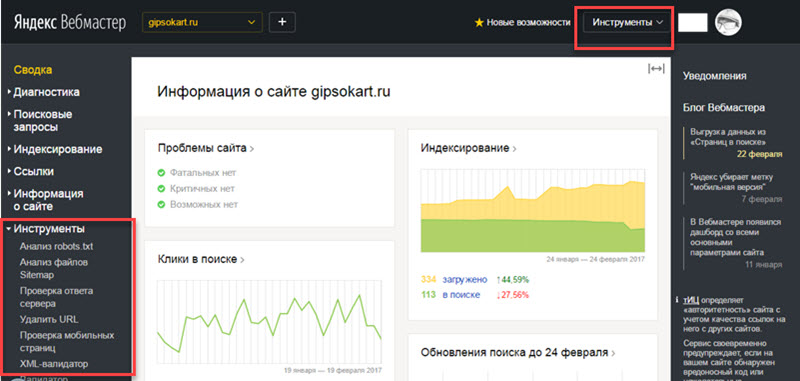Open the Инструменты dropdown in header

[627, 22]
